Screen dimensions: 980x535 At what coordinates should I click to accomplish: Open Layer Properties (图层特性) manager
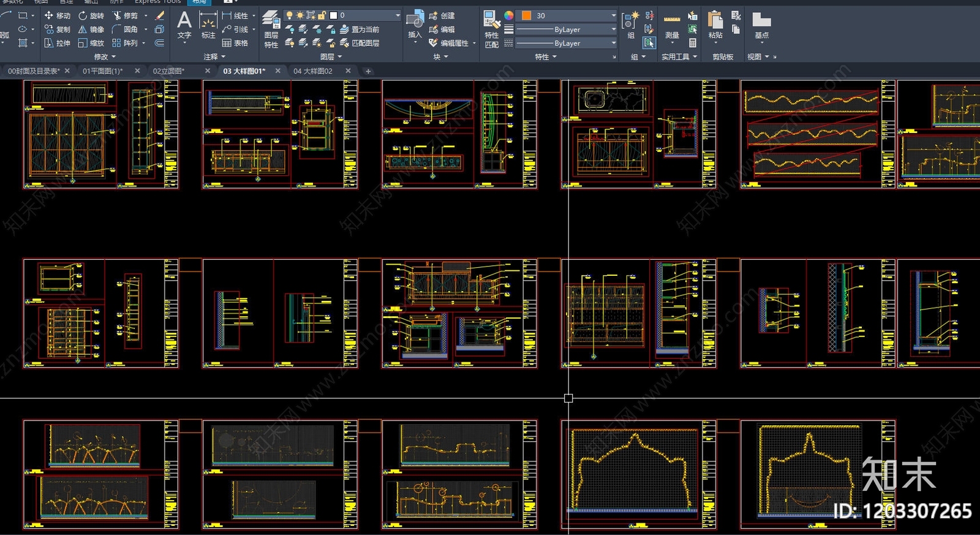click(x=271, y=29)
